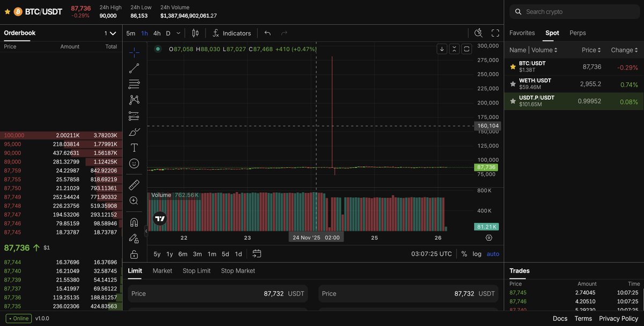Screen dimensions: 644x326
Task: Open the timezone menu showing UTC time
Action: [x=431, y=254]
